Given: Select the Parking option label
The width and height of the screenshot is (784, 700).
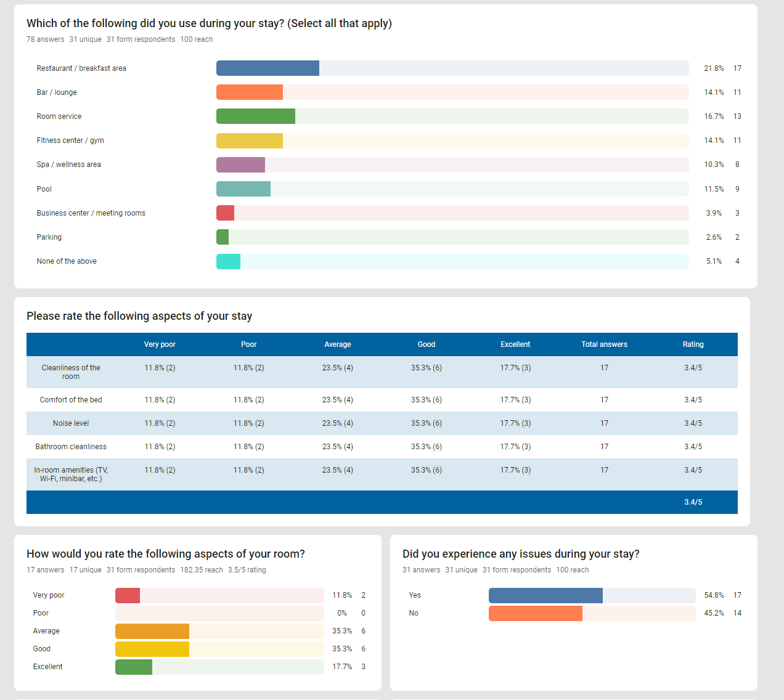Looking at the screenshot, I should 49,237.
